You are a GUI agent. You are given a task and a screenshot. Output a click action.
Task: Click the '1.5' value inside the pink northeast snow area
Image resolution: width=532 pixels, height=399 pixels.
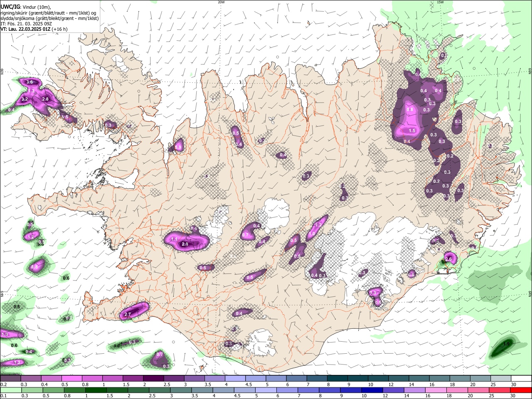412,131
